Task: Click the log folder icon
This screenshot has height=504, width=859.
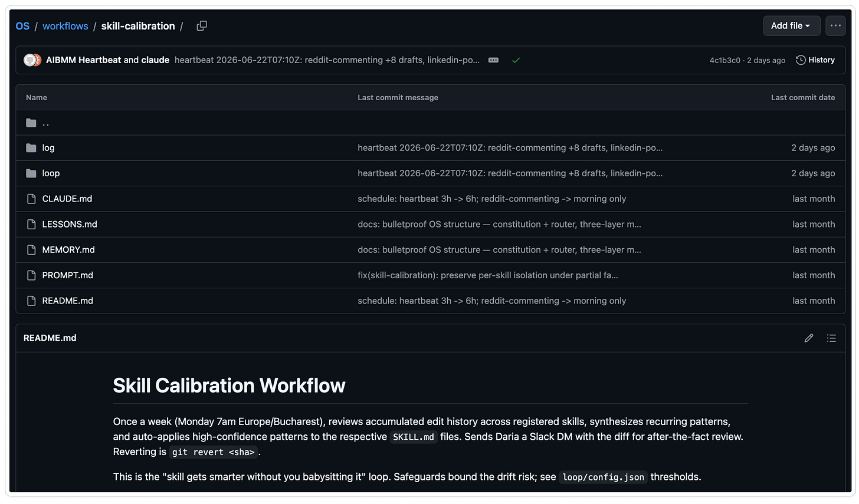Action: coord(31,148)
